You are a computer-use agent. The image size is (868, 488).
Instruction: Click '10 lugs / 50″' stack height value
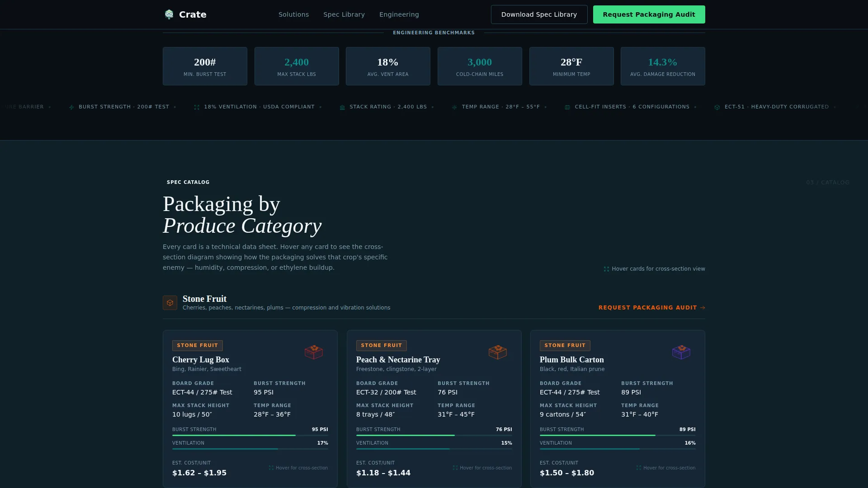point(192,415)
